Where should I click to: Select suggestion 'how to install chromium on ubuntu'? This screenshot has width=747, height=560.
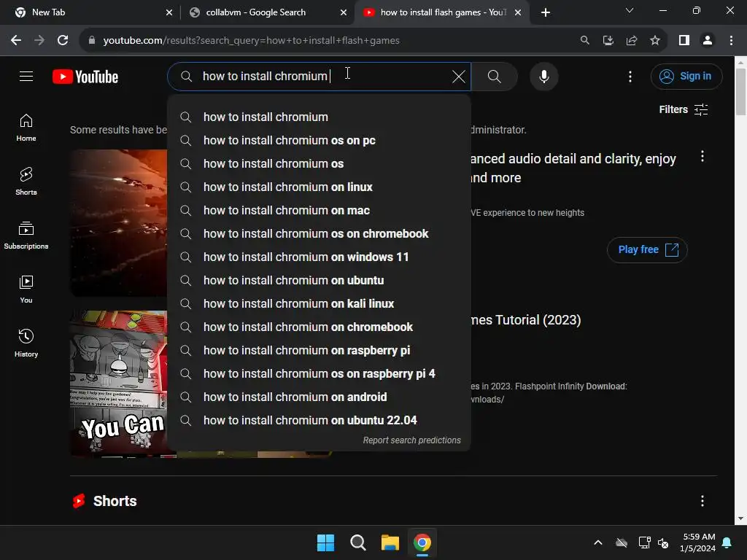[x=320, y=280]
